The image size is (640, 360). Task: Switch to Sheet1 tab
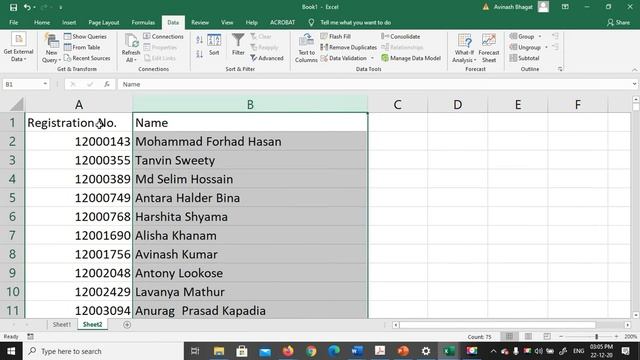point(62,324)
